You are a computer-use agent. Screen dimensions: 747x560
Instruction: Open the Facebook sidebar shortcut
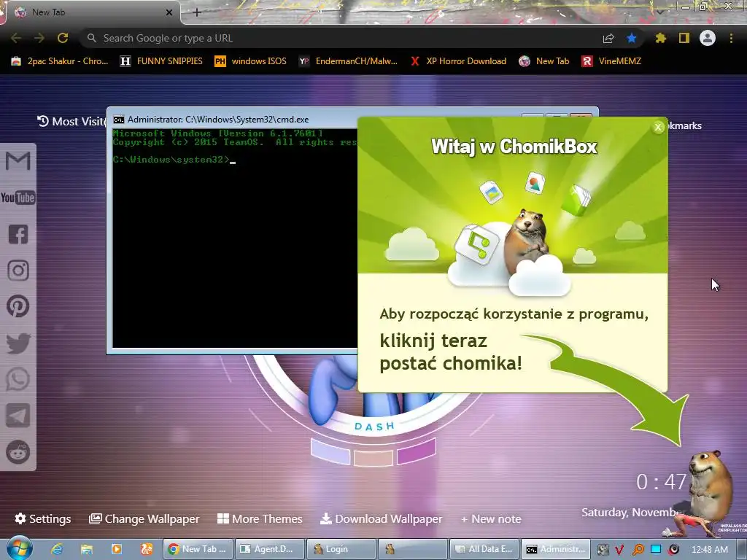18,234
